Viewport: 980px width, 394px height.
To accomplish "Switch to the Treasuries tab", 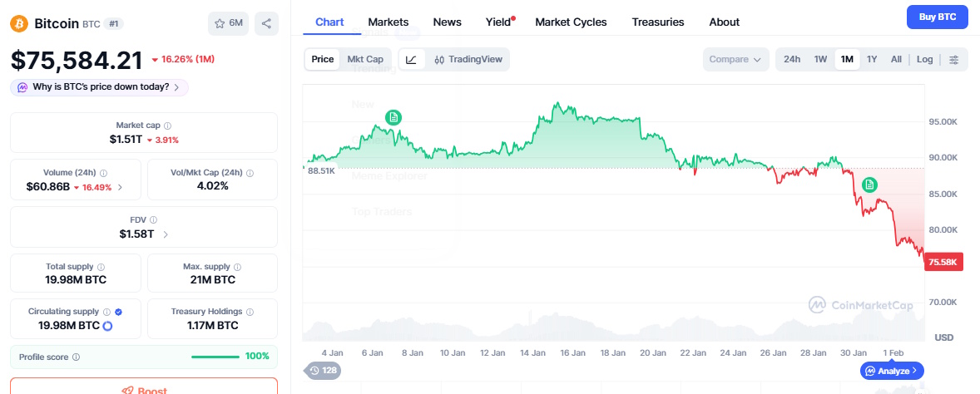I will (657, 22).
